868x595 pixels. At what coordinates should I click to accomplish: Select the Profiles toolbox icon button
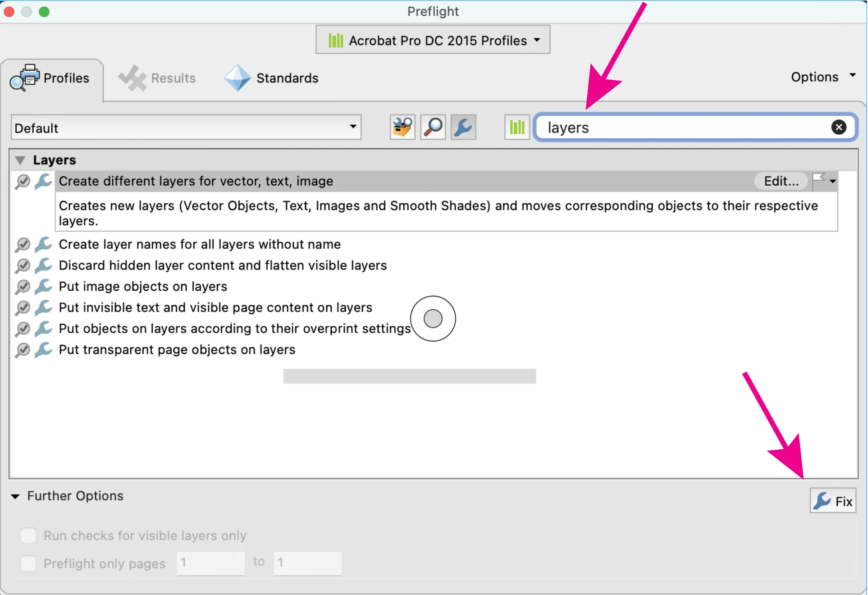coord(402,128)
